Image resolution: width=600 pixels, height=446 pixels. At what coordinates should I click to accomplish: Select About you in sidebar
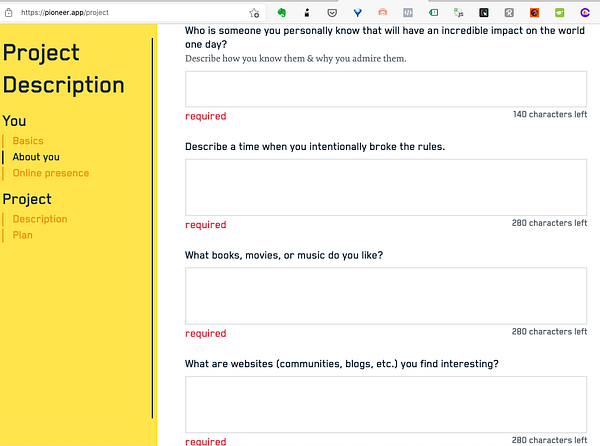pyautogui.click(x=36, y=157)
